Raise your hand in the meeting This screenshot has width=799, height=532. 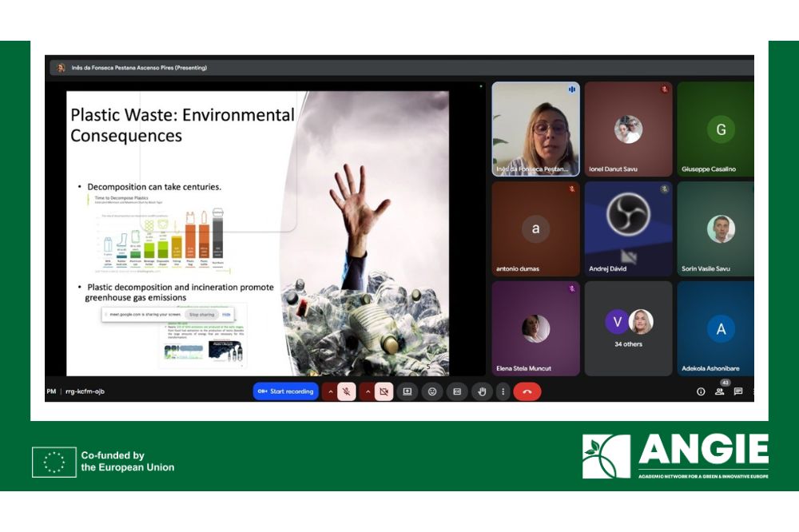482,391
